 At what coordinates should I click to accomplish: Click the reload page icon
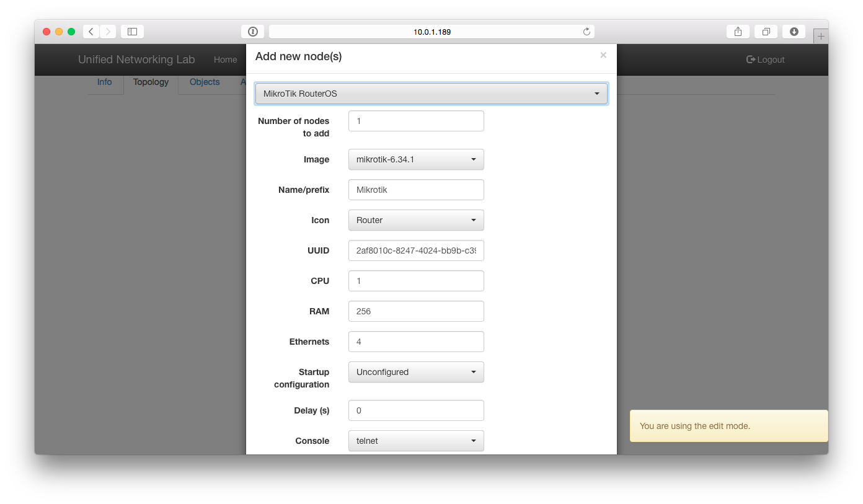tap(586, 32)
